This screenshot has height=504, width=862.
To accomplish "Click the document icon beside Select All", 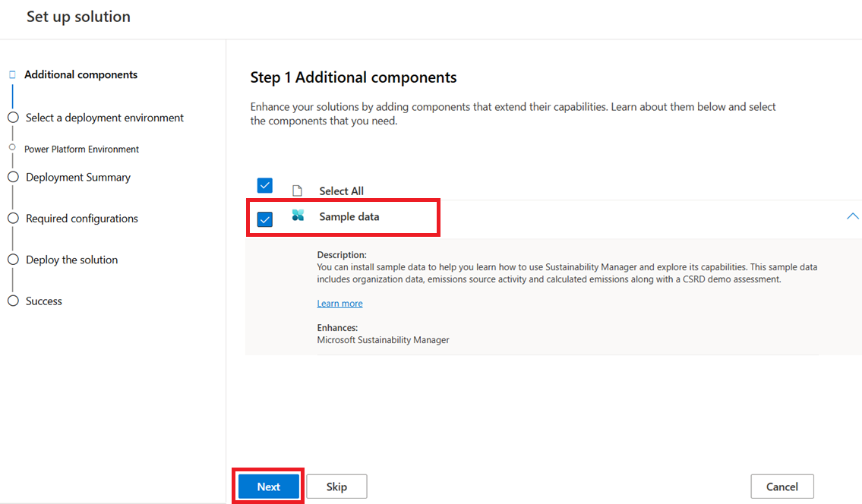I will click(x=298, y=191).
